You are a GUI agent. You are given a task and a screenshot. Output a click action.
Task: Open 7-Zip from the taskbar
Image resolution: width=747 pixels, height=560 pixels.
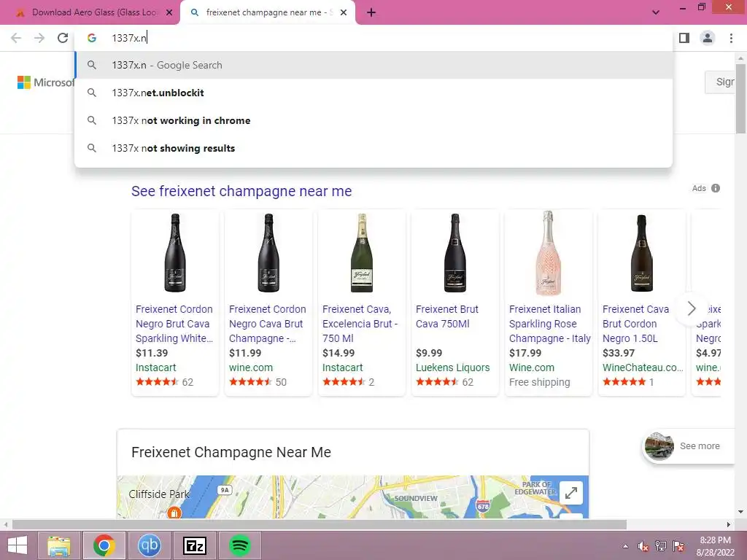point(194,545)
